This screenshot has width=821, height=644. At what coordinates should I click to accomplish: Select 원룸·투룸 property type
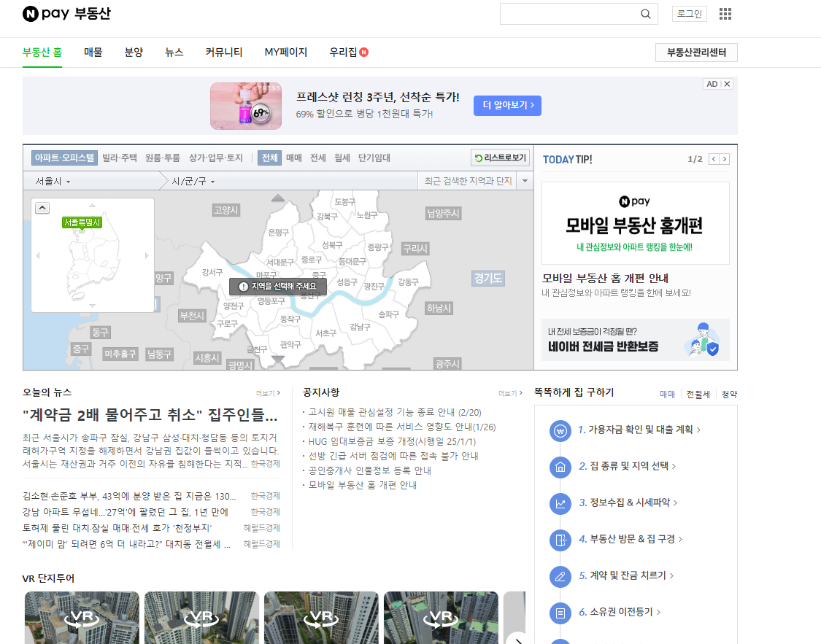tap(162, 158)
